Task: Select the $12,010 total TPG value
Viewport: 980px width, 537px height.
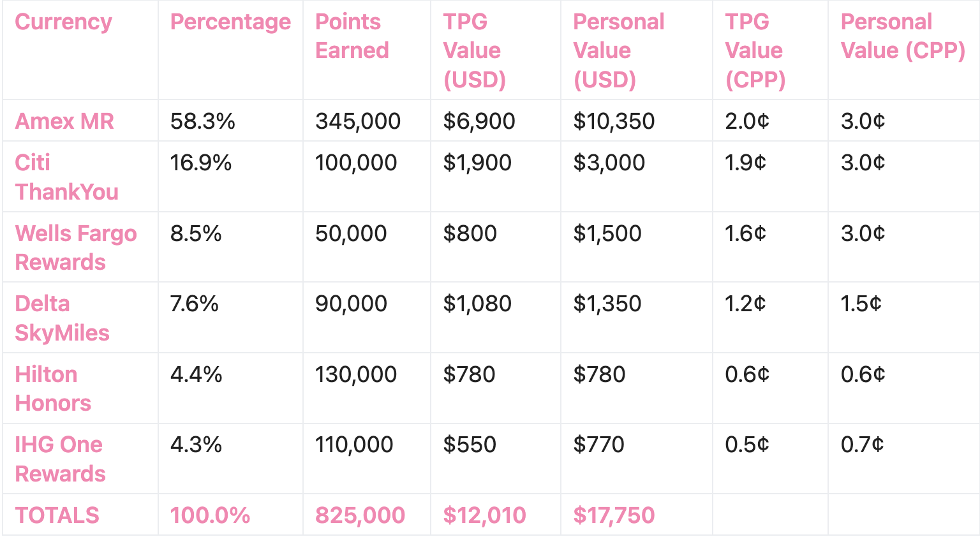Action: [484, 515]
